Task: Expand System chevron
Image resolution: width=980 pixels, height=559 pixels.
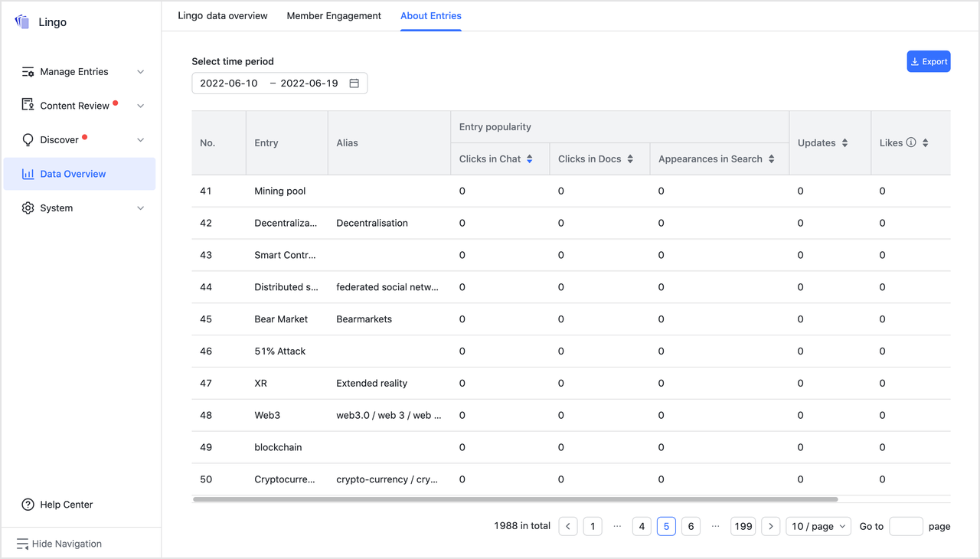Action: (140, 208)
